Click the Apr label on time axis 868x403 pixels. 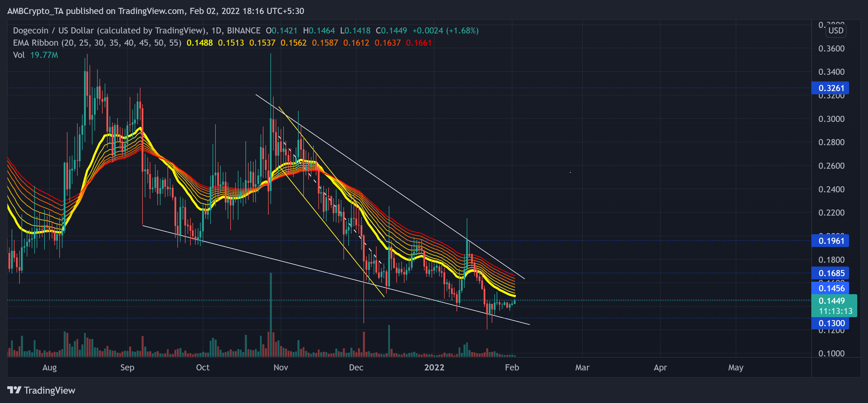pyautogui.click(x=660, y=368)
